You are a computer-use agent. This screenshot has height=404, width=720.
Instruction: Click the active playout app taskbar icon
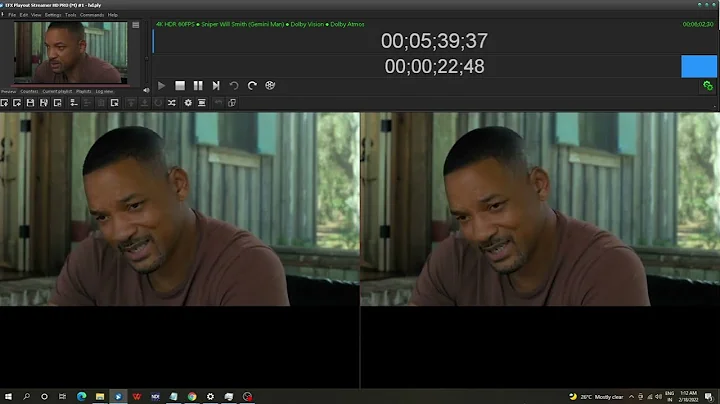point(118,396)
